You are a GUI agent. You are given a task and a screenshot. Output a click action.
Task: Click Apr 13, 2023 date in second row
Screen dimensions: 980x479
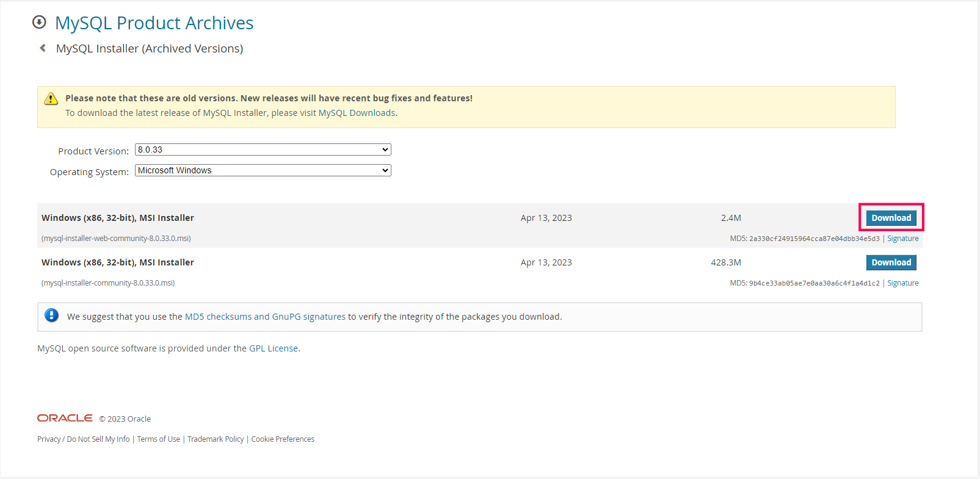(546, 262)
